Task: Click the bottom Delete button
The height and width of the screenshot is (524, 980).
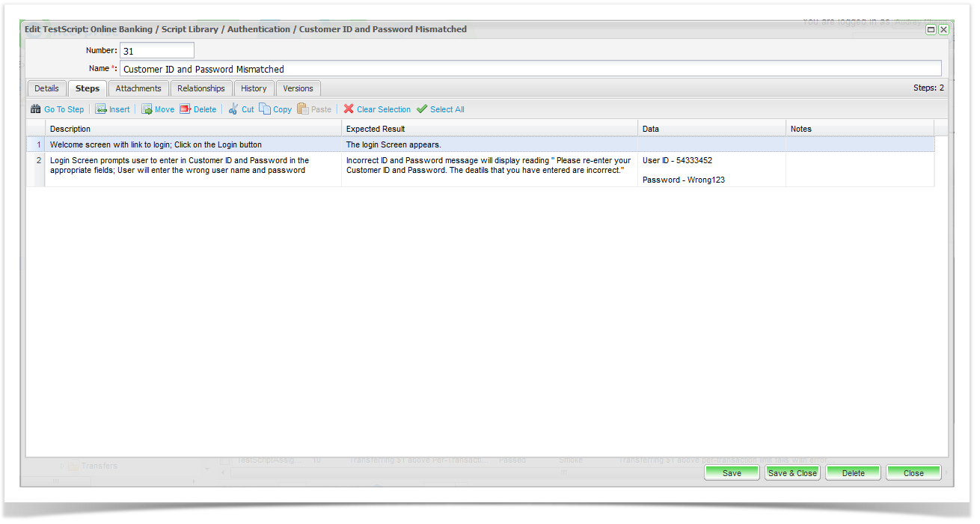Action: tap(853, 473)
